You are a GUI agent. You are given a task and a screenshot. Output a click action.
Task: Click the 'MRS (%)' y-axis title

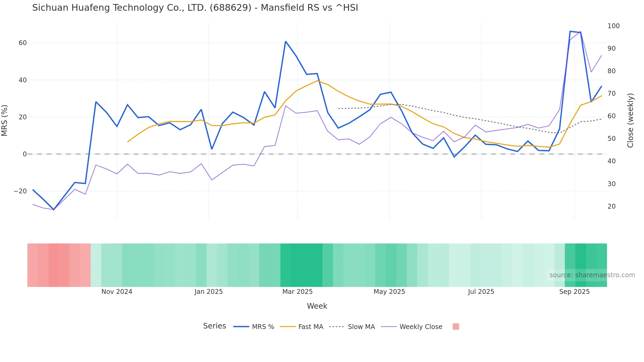coord(5,120)
